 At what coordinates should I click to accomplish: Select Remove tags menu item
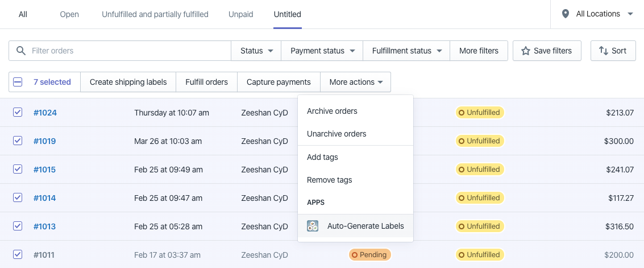click(355, 180)
